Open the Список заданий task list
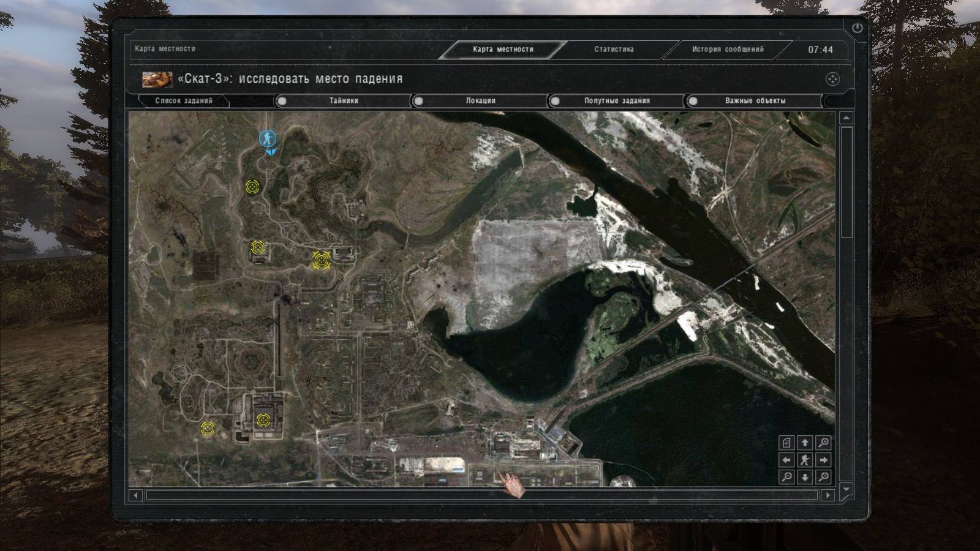Image resolution: width=980 pixels, height=551 pixels. pos(184,101)
